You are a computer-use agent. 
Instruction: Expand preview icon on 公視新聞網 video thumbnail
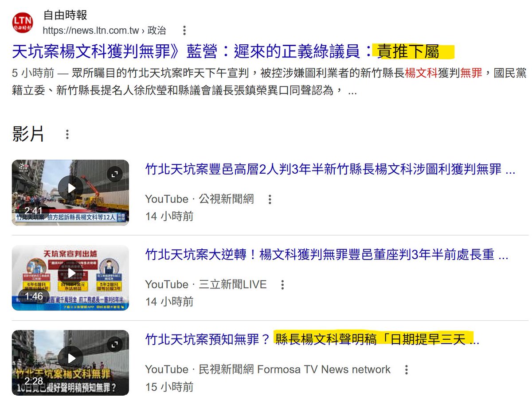(115, 174)
